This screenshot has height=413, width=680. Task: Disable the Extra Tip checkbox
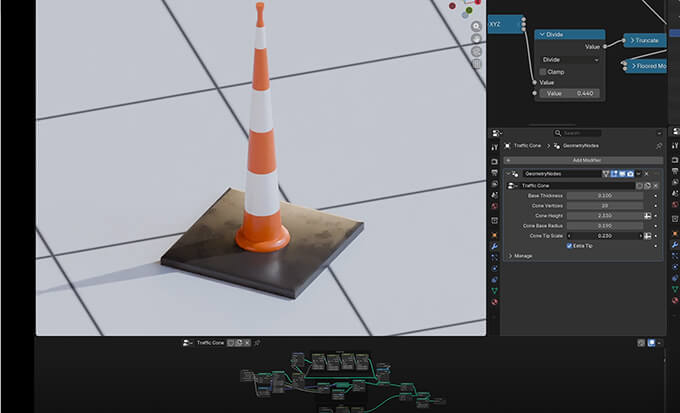click(x=570, y=245)
